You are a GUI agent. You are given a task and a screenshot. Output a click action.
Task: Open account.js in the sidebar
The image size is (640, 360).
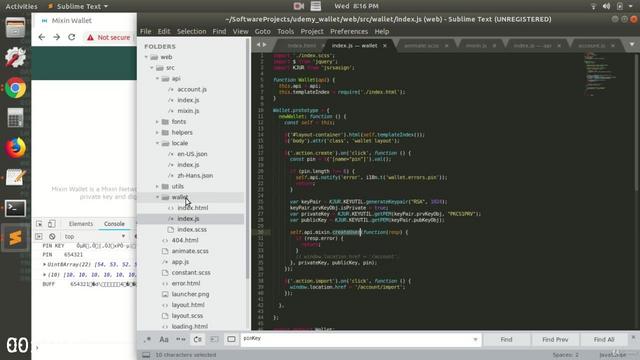tap(192, 89)
